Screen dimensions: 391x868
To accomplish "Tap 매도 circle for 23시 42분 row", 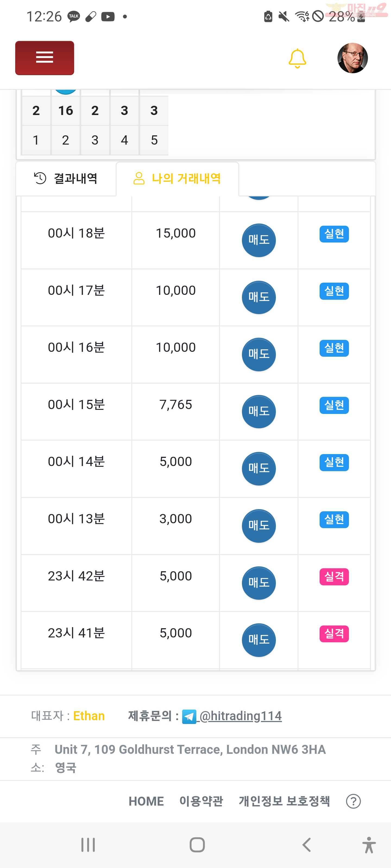I will click(x=259, y=583).
